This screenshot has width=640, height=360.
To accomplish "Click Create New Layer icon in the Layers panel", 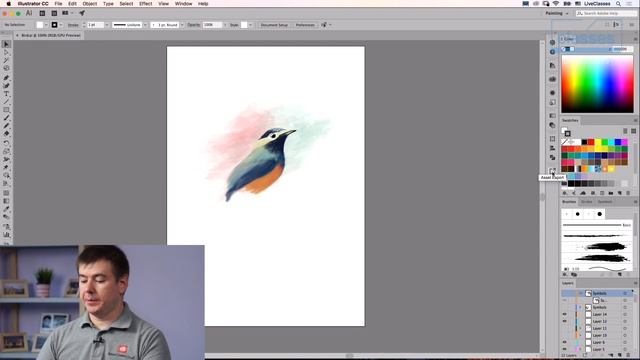I will coord(620,356).
